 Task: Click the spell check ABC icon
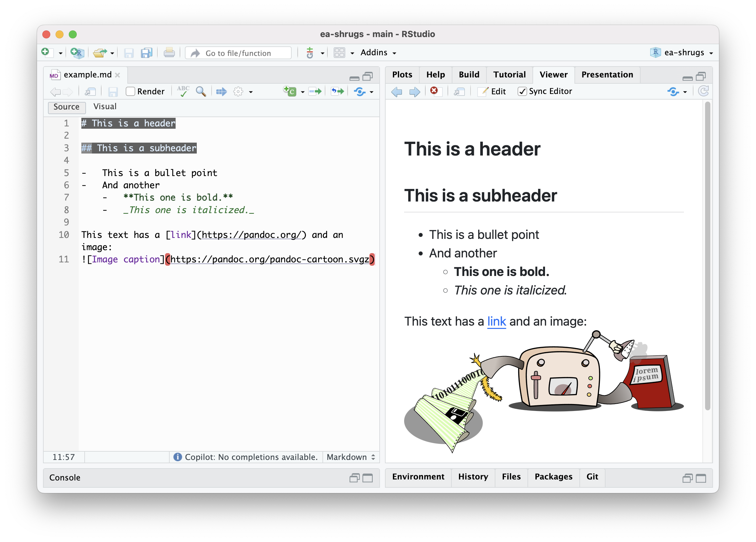coord(183,91)
